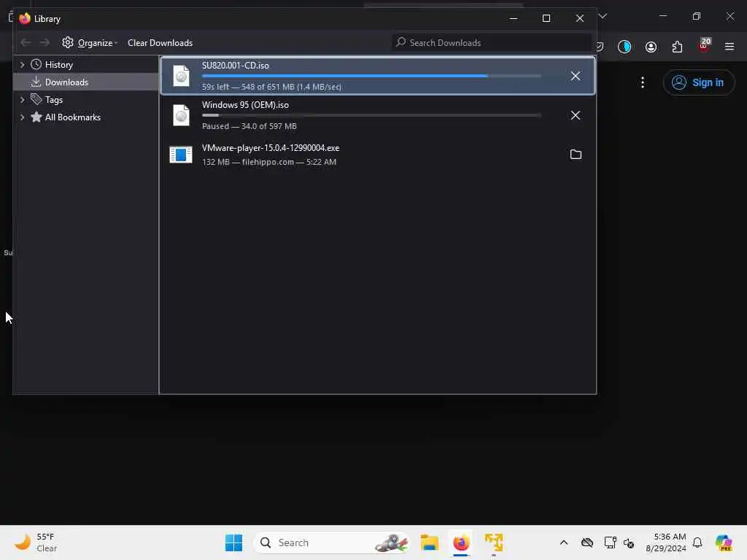Expand the Tags tree node
Image resolution: width=747 pixels, height=560 pixels.
(x=22, y=99)
